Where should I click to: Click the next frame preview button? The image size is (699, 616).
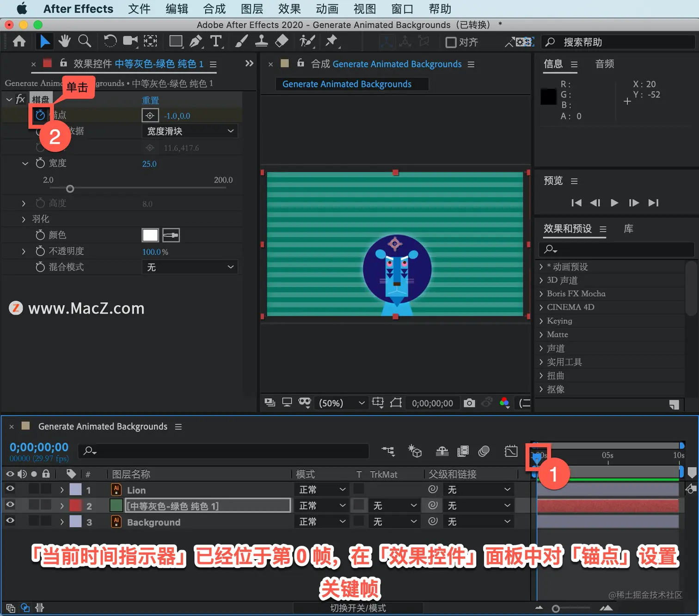tap(634, 203)
